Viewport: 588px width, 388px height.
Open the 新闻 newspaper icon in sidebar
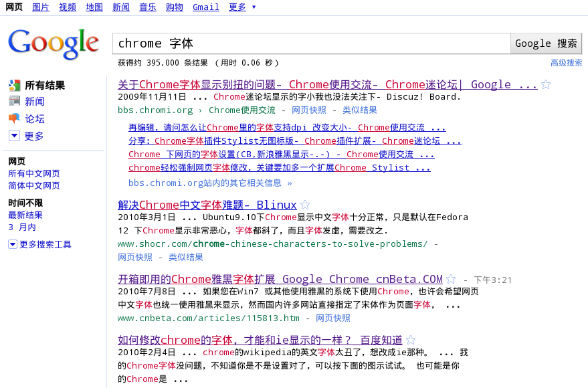tap(14, 101)
